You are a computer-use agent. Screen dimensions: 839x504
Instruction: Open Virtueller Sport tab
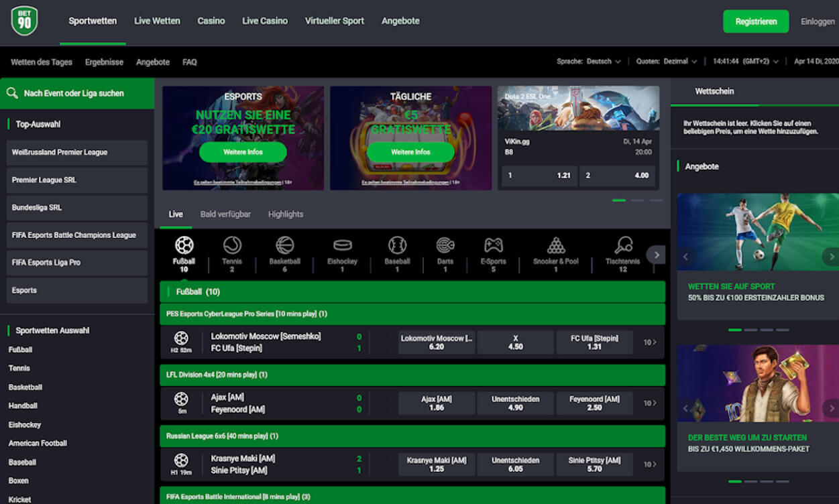(x=335, y=21)
